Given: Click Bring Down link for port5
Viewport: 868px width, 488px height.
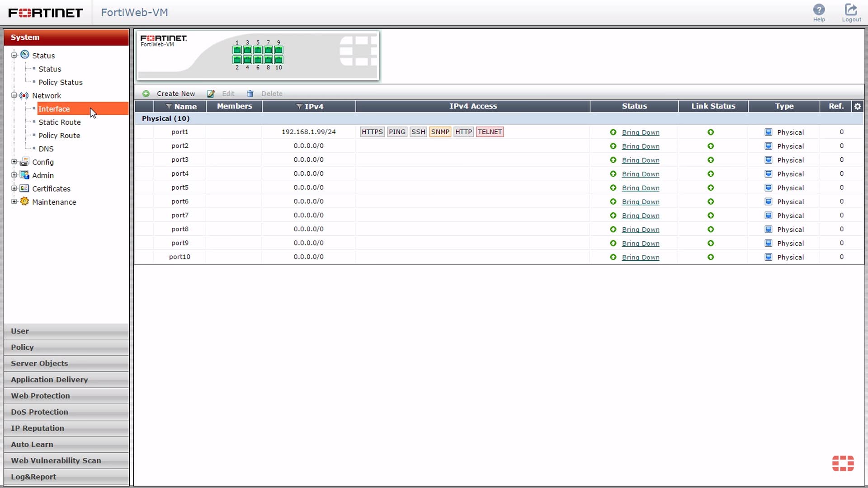Looking at the screenshot, I should click(640, 188).
